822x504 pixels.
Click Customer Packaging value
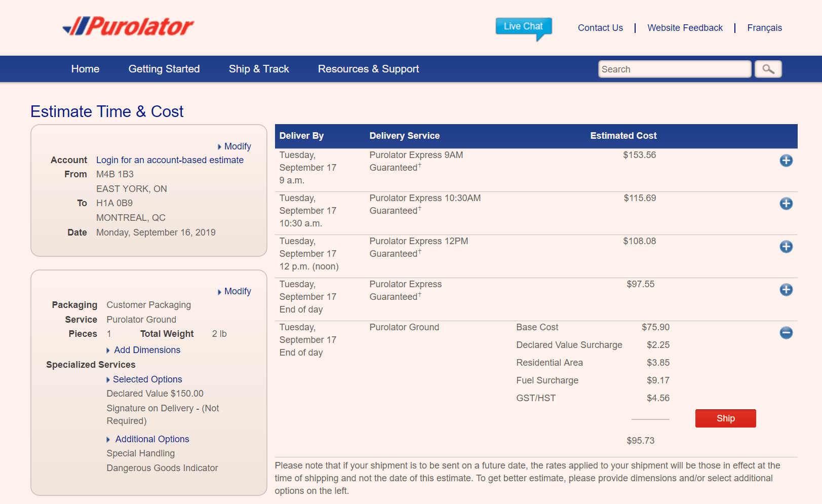[x=148, y=305]
